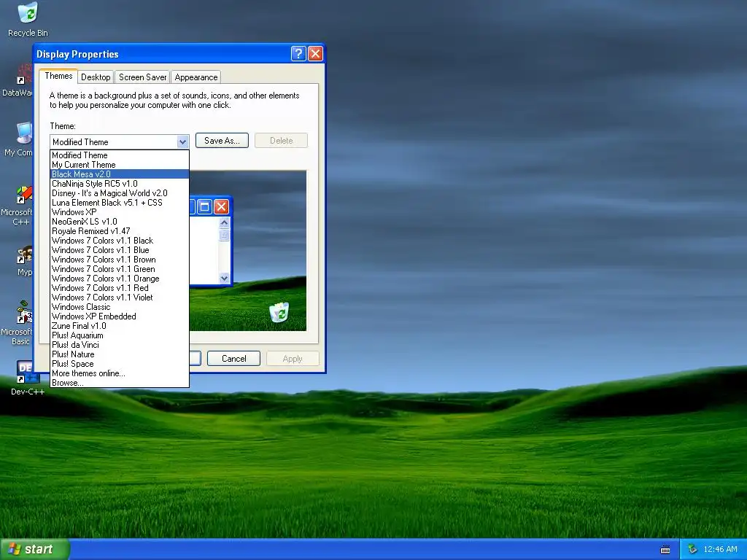Choose Black Mesa v2.0 theme

tap(120, 174)
